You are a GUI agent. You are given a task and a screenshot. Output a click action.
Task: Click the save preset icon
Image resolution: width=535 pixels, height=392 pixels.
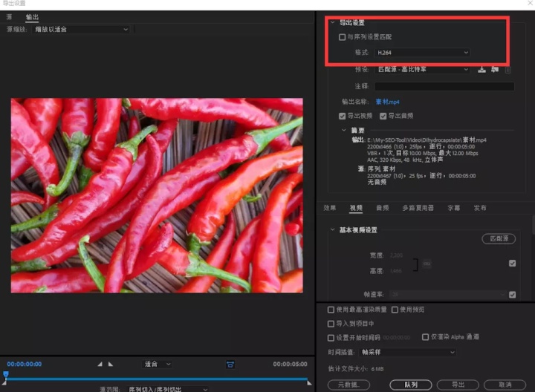click(481, 70)
